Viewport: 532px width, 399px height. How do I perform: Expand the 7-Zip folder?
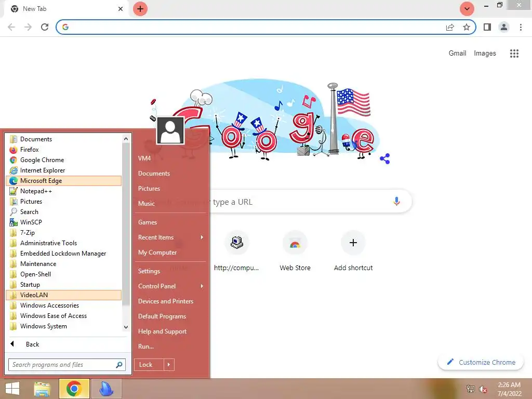tap(64, 233)
